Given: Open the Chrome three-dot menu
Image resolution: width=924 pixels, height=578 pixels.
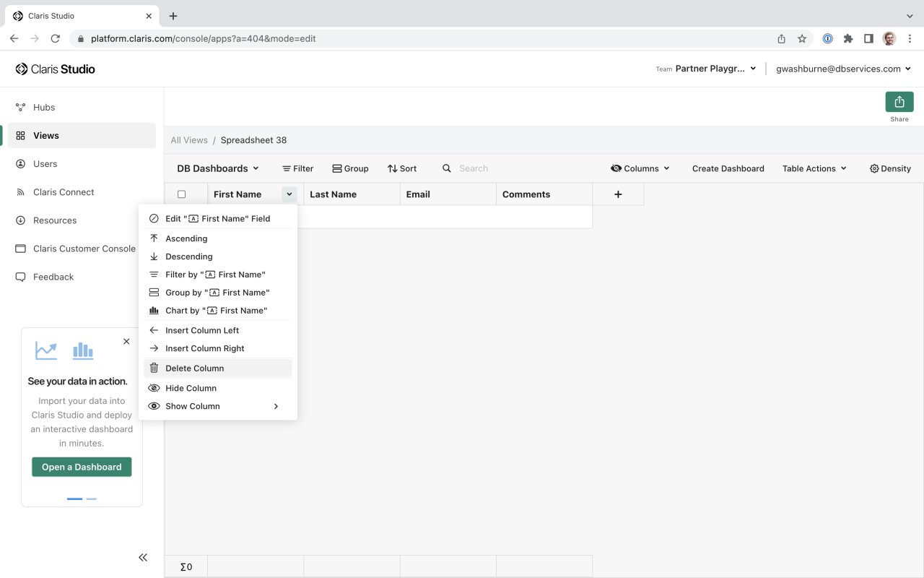Looking at the screenshot, I should pyautogui.click(x=909, y=39).
